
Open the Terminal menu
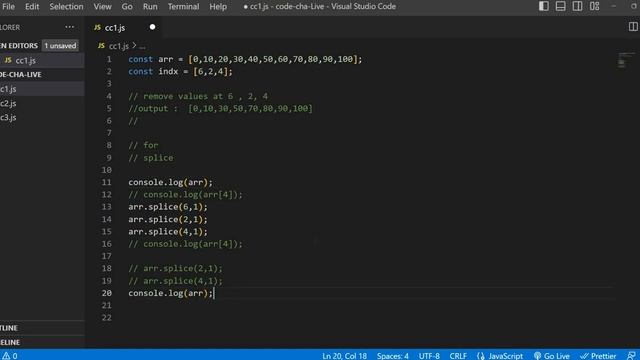point(183,7)
